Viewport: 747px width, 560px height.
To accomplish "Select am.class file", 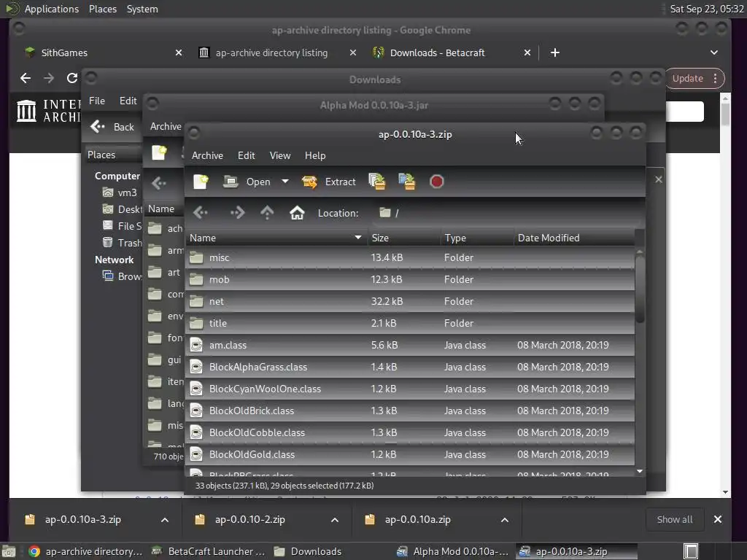I will (x=410, y=345).
